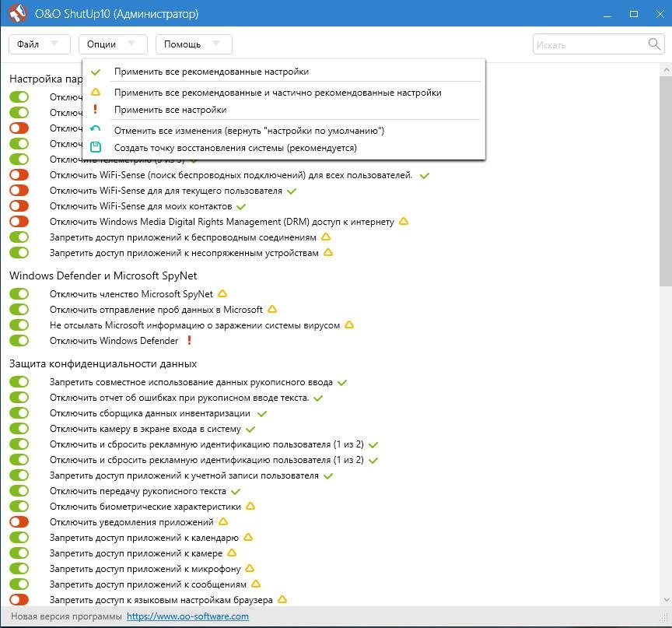This screenshot has width=672, height=628.
Task: Click yellow triangle beside 'Отключить членство Microsoft SpyNet'
Action: (222, 293)
